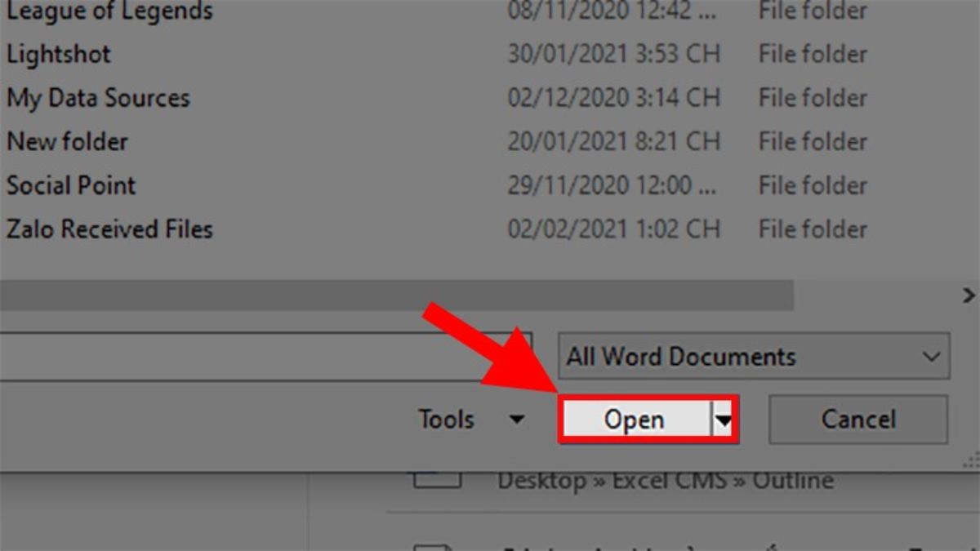The width and height of the screenshot is (980, 551).
Task: Open the League of Legends folder
Action: 110,11
